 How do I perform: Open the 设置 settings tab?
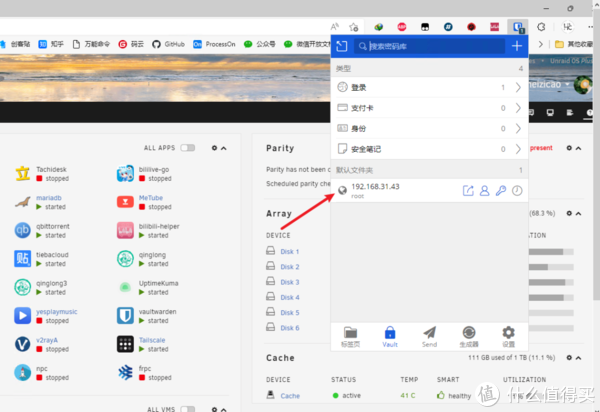point(508,337)
